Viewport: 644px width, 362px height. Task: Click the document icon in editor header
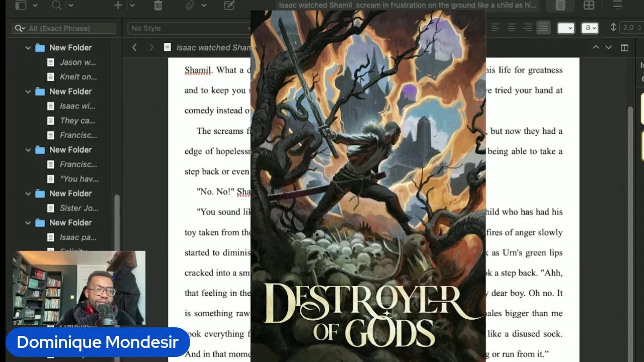point(167,47)
